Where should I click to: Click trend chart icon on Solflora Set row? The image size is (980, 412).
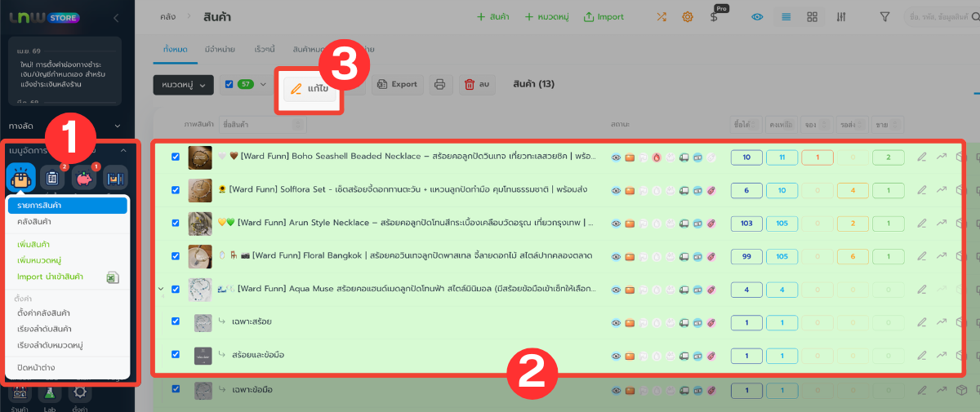tap(942, 190)
